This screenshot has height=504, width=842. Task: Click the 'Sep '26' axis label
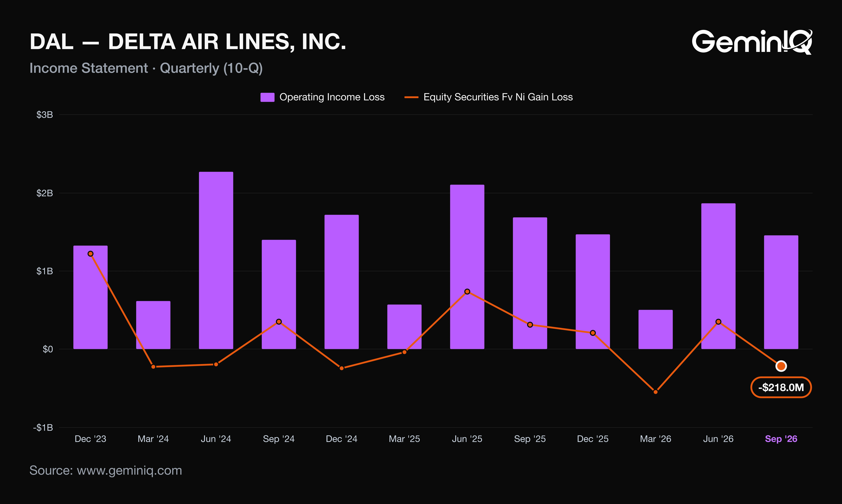click(781, 439)
